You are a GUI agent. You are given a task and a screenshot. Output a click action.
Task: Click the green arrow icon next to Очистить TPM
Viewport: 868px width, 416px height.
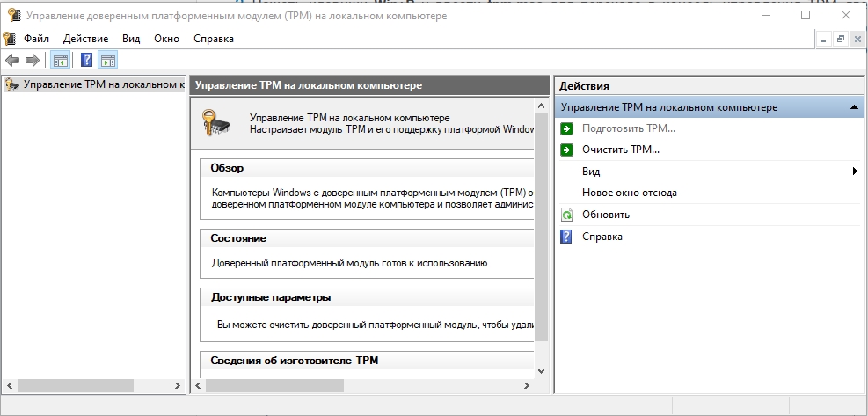coord(566,150)
